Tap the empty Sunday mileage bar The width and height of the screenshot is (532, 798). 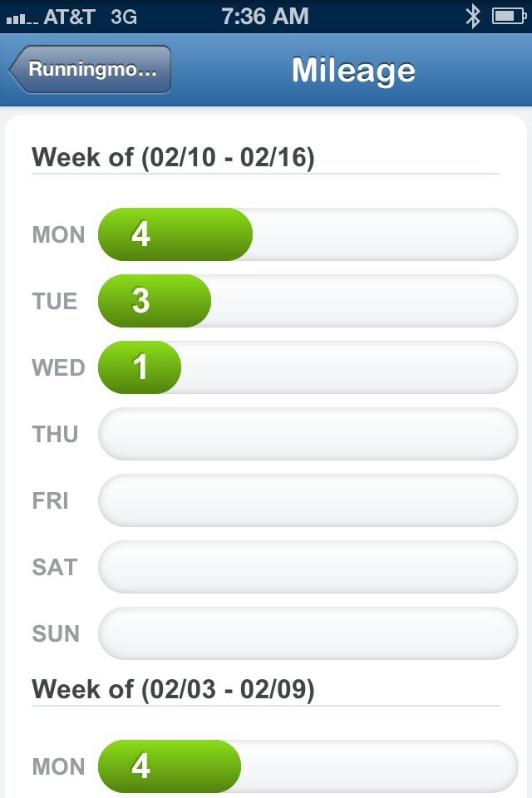(308, 633)
